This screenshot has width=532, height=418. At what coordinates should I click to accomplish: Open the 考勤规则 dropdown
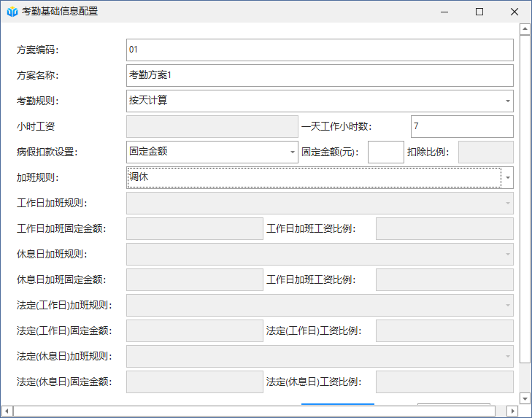pyautogui.click(x=320, y=101)
